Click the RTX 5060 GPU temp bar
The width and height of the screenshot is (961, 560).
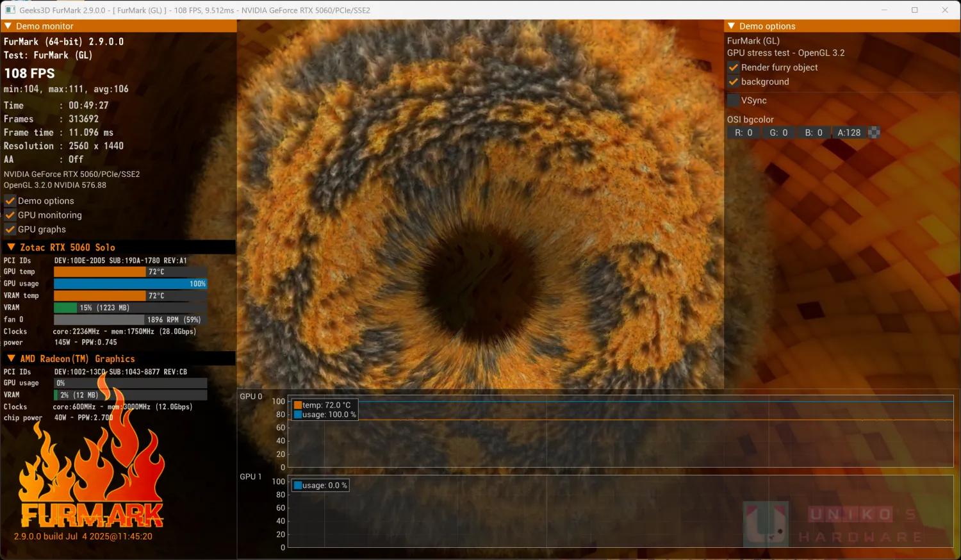pos(131,272)
